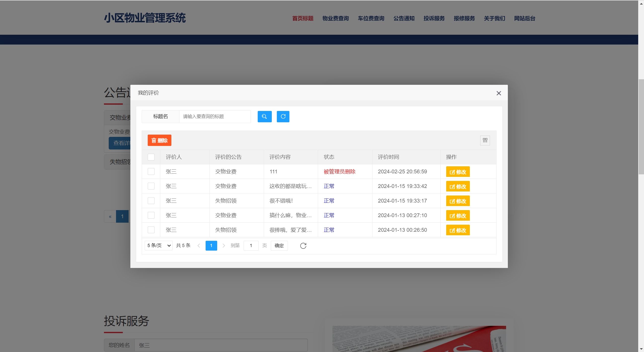Image resolution: width=644 pixels, height=352 pixels.
Task: Check the row with 被管理员删除 status
Action: tap(151, 172)
